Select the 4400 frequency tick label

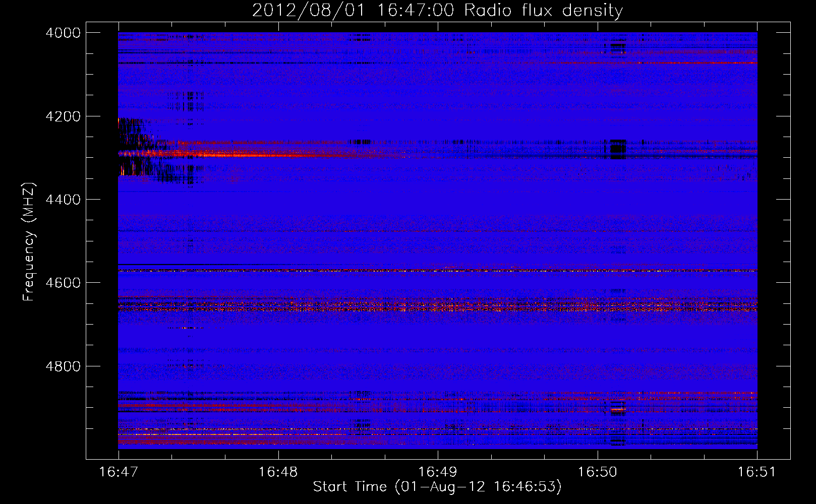63,200
